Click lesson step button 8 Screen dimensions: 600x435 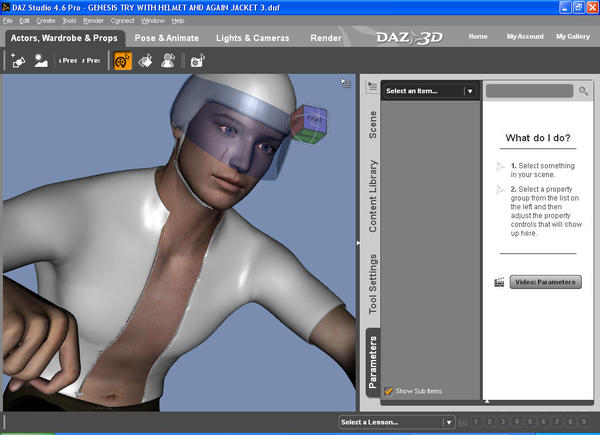(x=570, y=422)
